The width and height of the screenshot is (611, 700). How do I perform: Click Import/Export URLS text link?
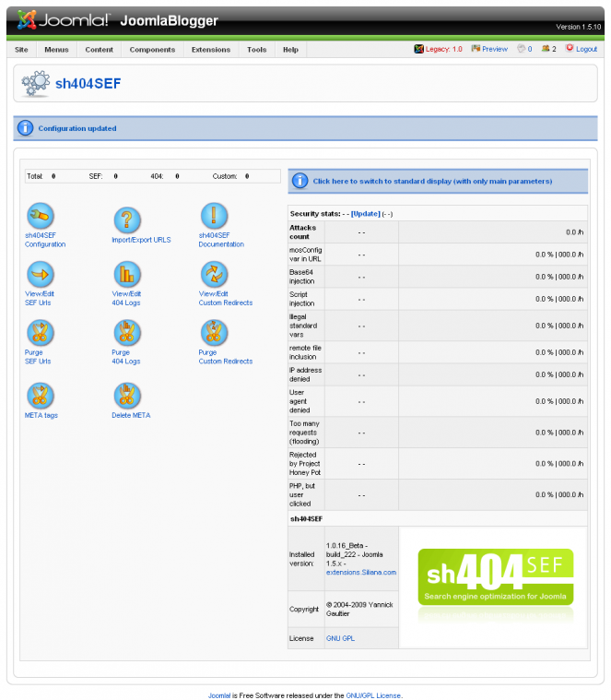coord(141,240)
